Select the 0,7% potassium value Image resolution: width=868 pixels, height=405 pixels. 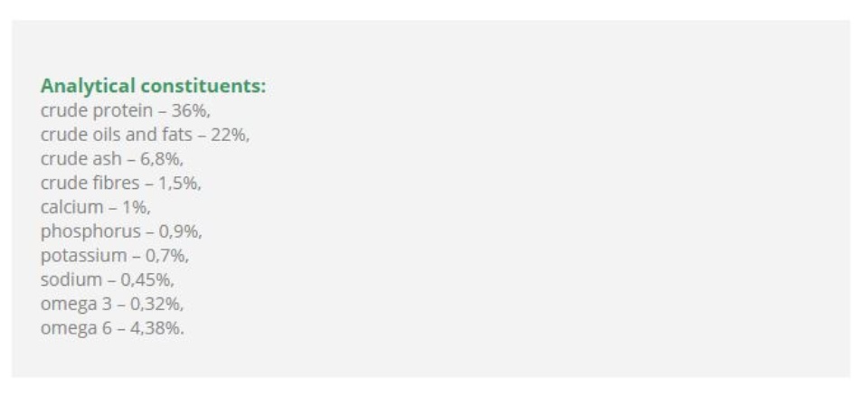pos(165,256)
